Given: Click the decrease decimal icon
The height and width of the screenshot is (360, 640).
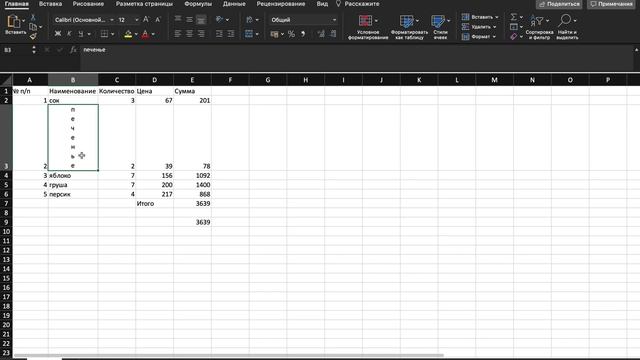Looking at the screenshot, I should point(333,34).
